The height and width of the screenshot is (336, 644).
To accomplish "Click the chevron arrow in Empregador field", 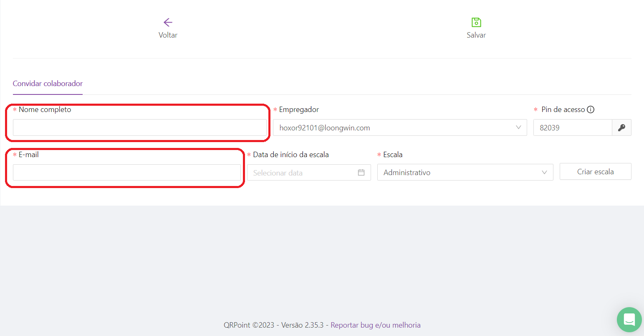I will coord(518,127).
